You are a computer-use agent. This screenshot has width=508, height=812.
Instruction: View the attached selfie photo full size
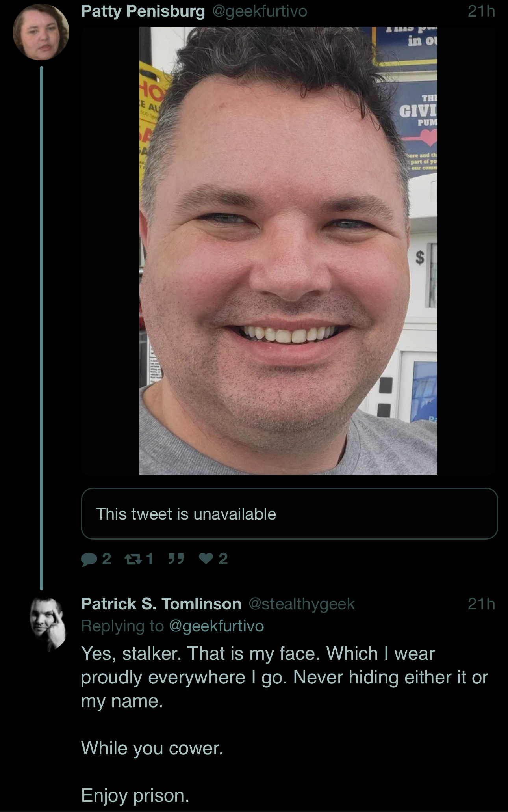click(x=288, y=251)
